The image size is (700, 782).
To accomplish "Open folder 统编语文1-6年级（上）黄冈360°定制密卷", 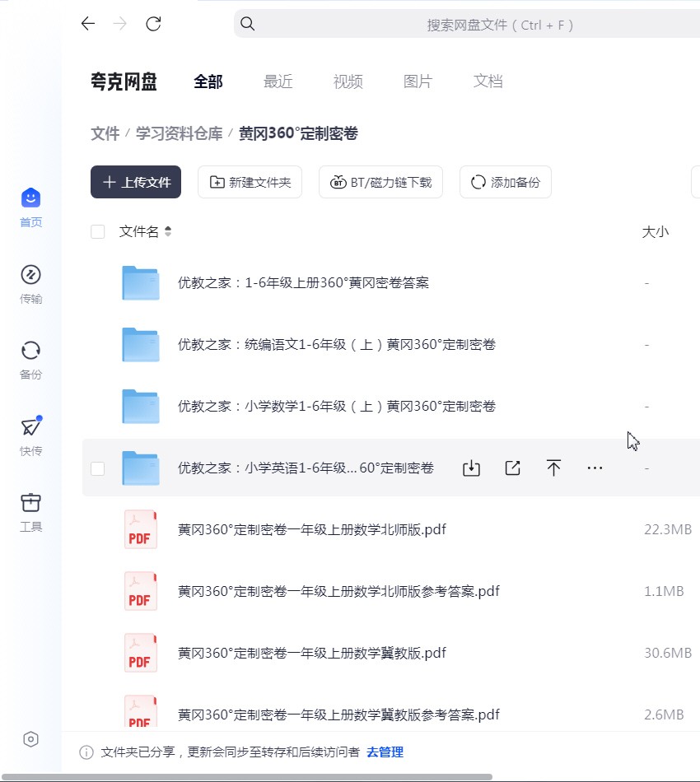I will tap(337, 345).
